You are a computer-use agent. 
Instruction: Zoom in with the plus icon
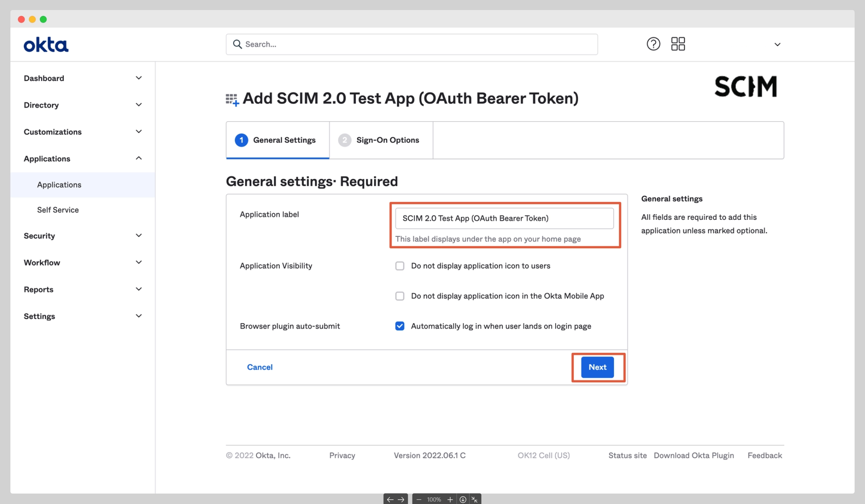pyautogui.click(x=450, y=499)
